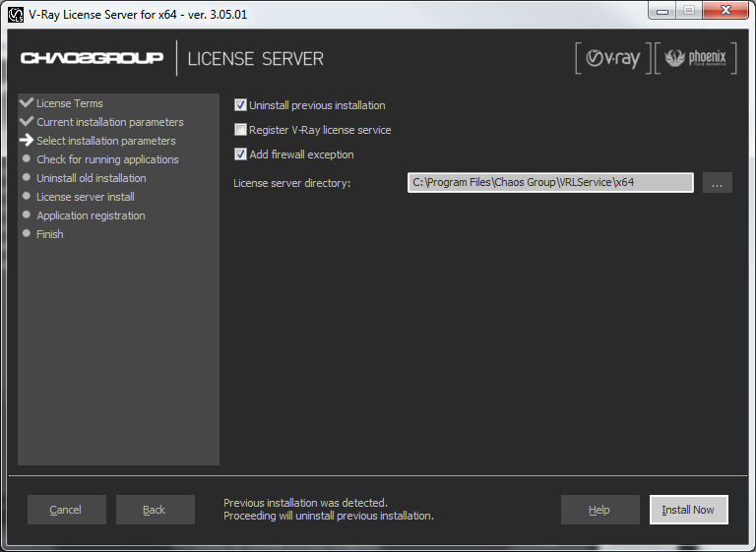Go to previous page with Back button
This screenshot has width=756, height=552.
pyautogui.click(x=156, y=510)
